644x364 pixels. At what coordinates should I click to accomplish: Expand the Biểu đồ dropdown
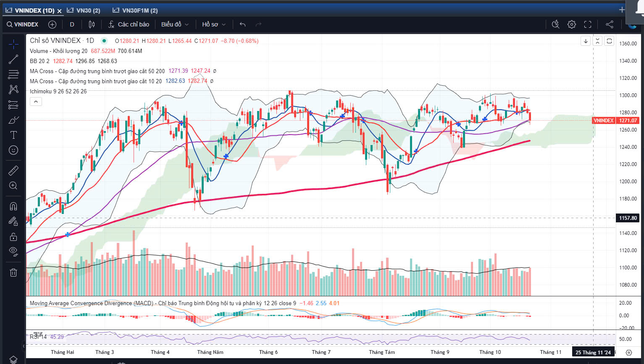click(175, 24)
